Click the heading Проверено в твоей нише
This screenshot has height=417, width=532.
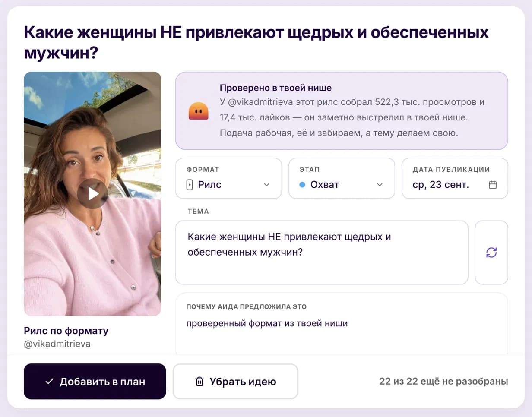click(x=275, y=88)
